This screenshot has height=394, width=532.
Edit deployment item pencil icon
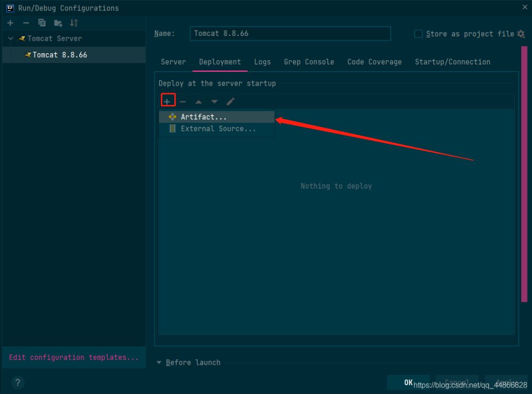[x=230, y=101]
